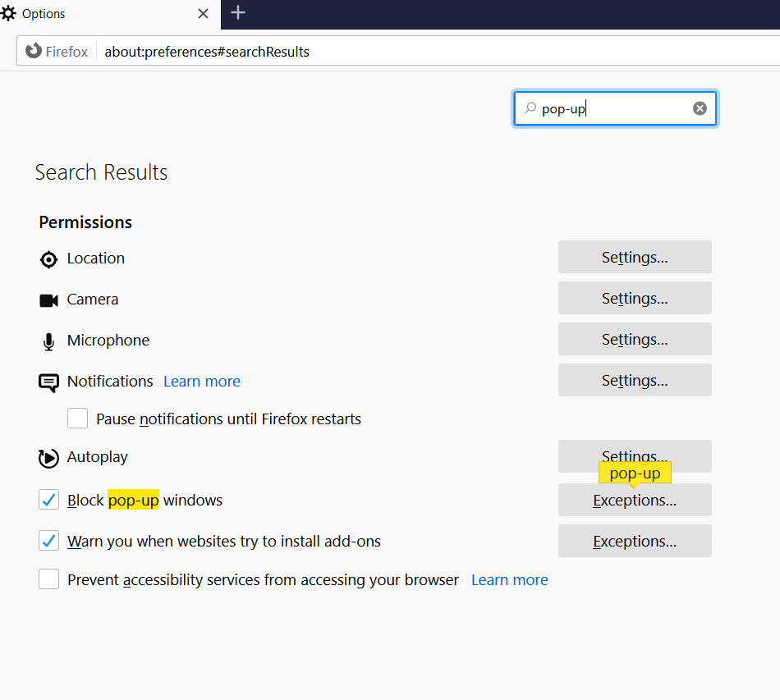Clear the pop-up search text
The height and width of the screenshot is (700, 780).
click(700, 108)
